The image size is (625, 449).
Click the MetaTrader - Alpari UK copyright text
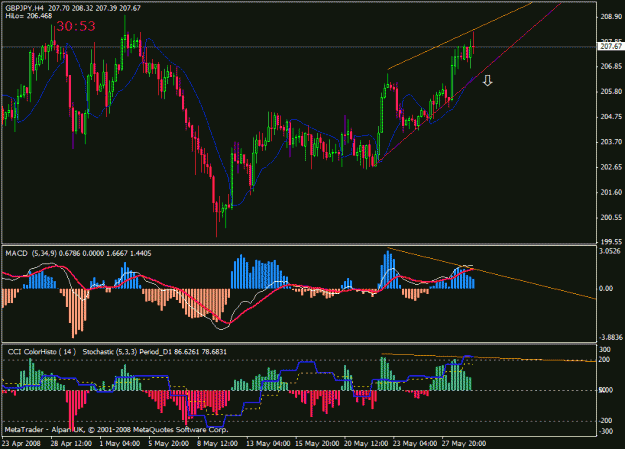coord(116,429)
